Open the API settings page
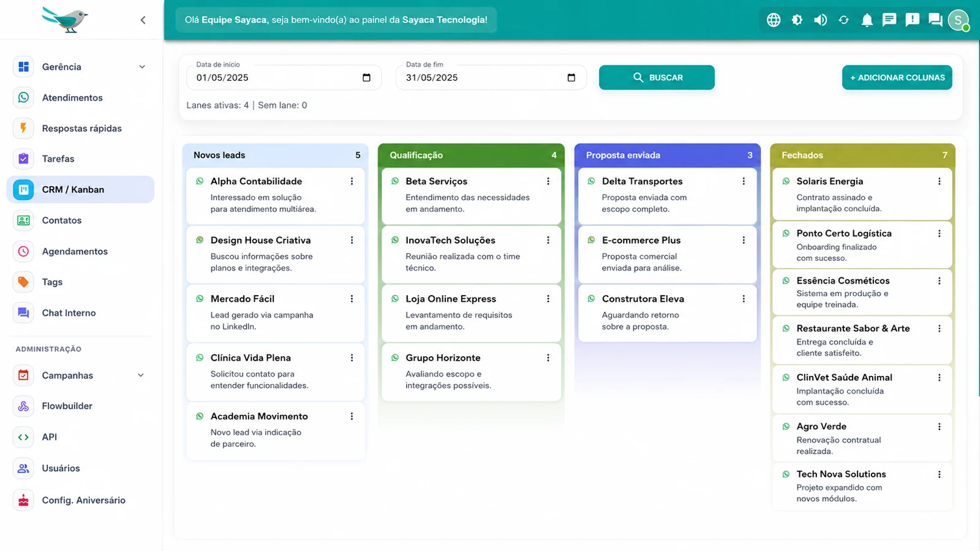Screen dimensions: 980x551 pos(80,437)
